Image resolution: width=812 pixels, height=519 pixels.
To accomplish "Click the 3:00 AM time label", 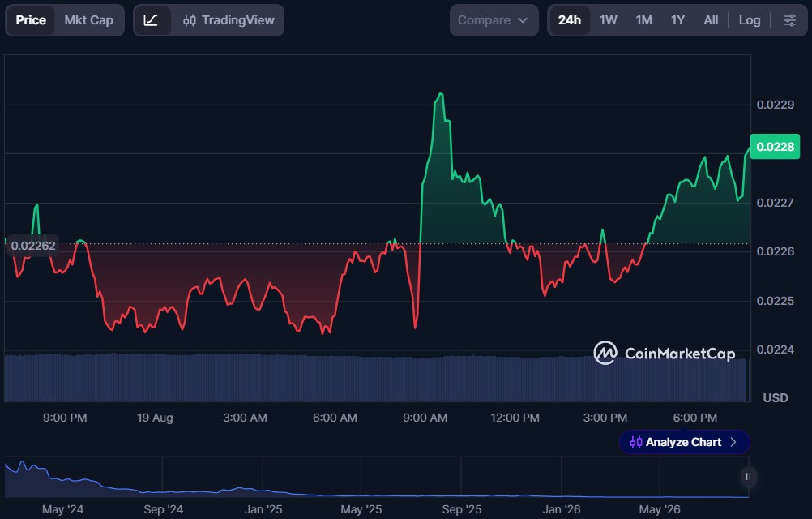I will click(x=245, y=418).
